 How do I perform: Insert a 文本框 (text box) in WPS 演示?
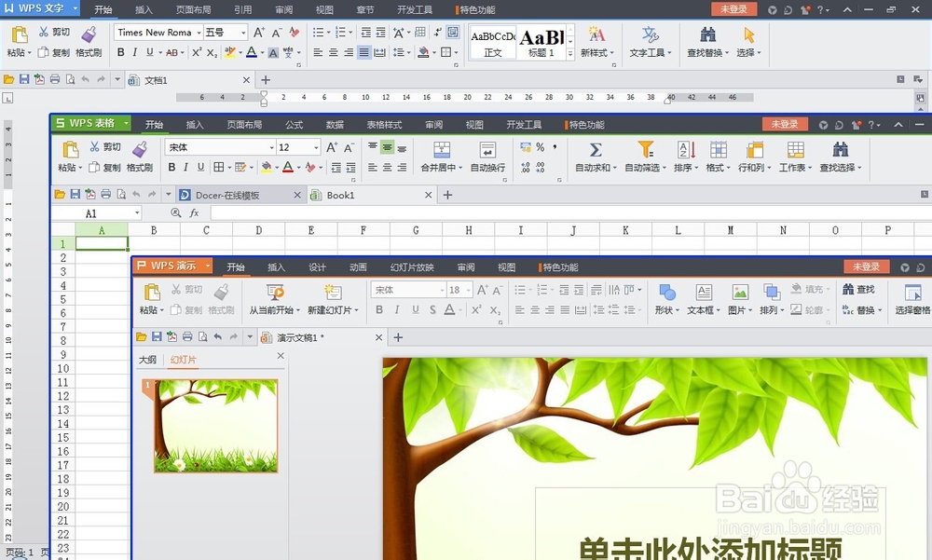coord(704,294)
